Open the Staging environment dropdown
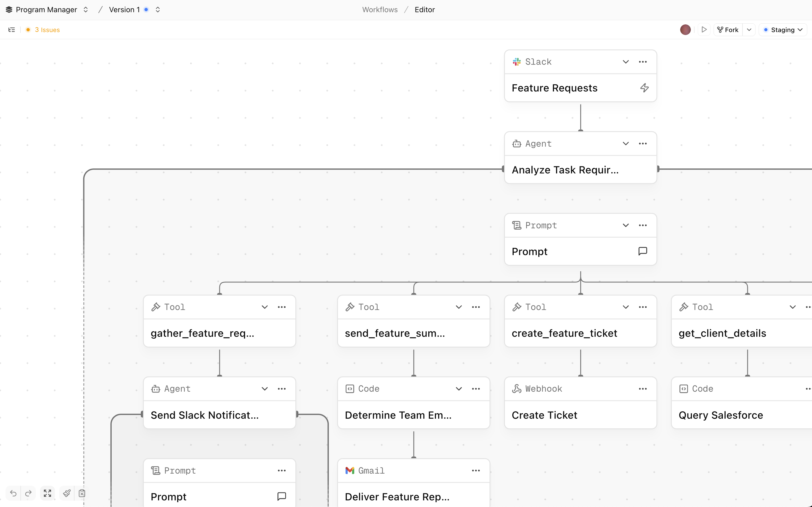The height and width of the screenshot is (507, 812). pyautogui.click(x=783, y=30)
